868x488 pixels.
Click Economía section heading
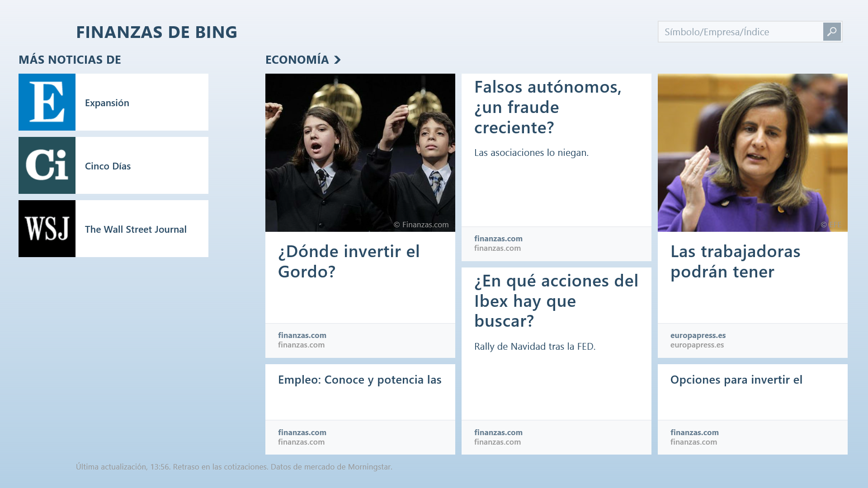click(297, 60)
